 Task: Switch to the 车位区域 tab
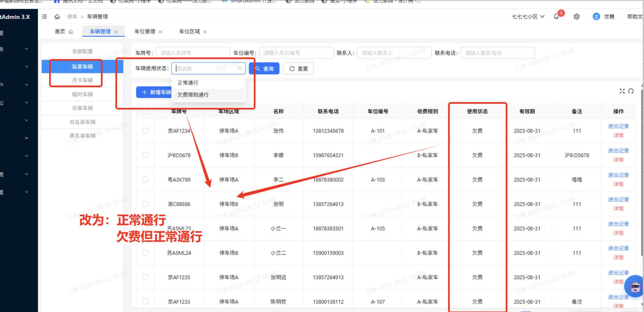[189, 32]
